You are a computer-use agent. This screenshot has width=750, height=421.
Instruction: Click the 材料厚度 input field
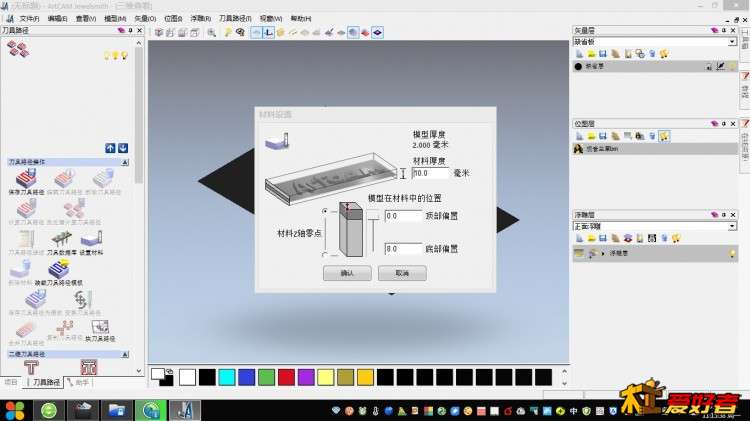[x=430, y=173]
